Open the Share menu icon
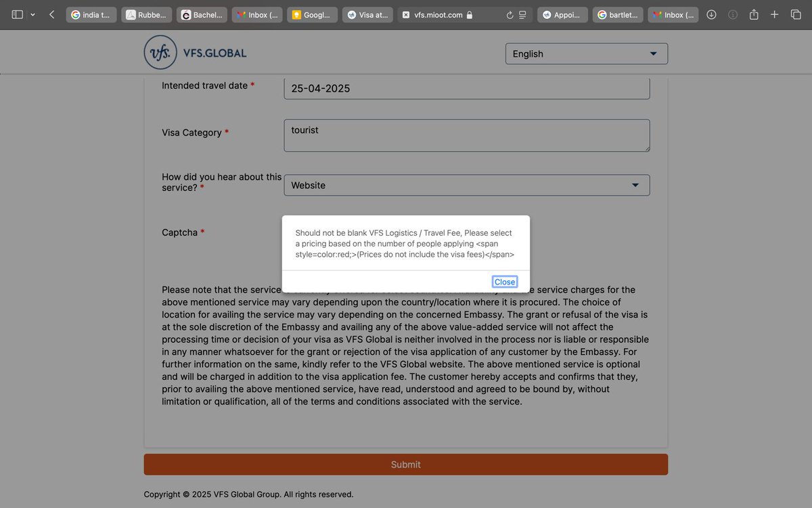 point(753,14)
